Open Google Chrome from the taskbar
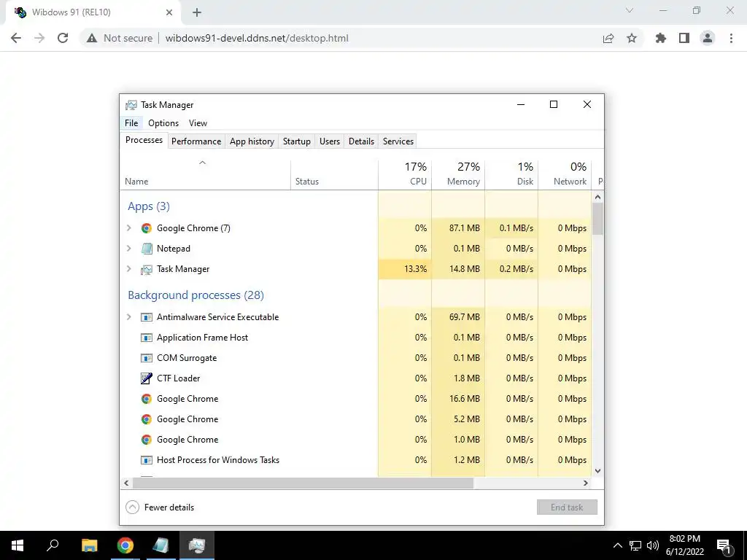The image size is (747, 560). pos(125,545)
